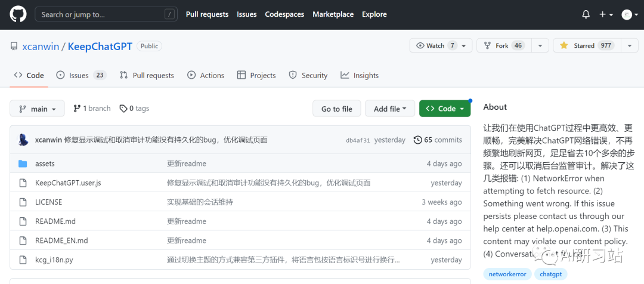Select the Actions tab

pos(206,75)
